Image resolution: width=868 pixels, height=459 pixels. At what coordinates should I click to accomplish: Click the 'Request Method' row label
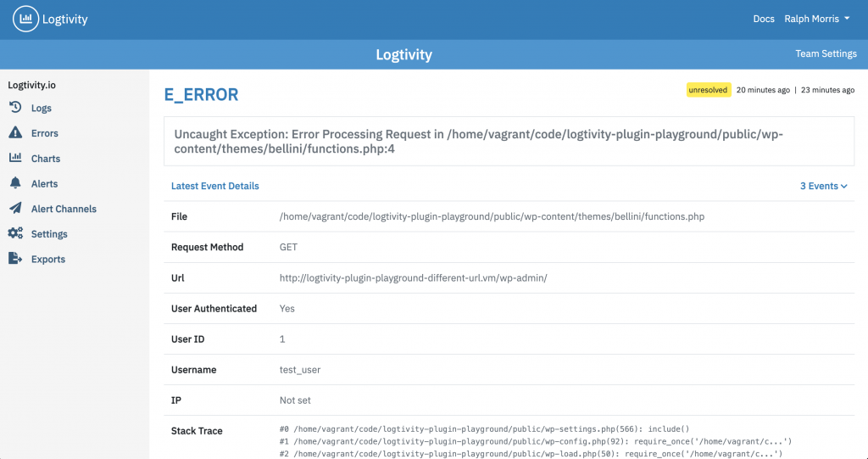(x=207, y=247)
